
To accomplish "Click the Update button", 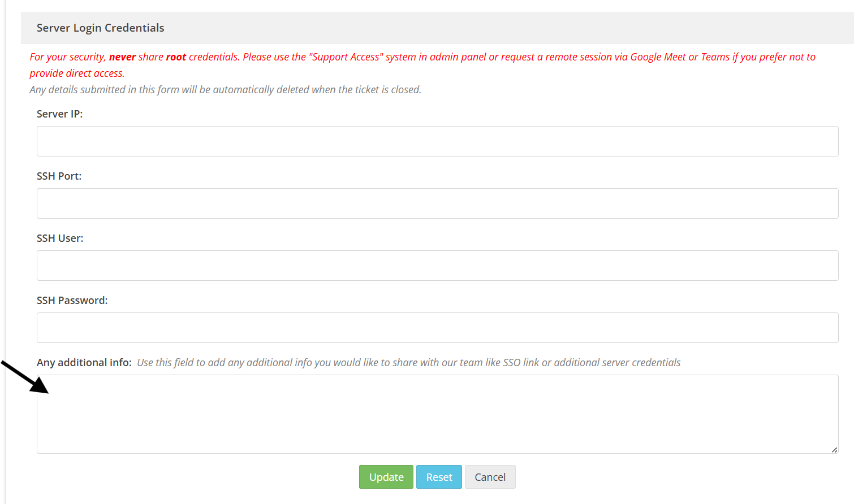I will 386,477.
